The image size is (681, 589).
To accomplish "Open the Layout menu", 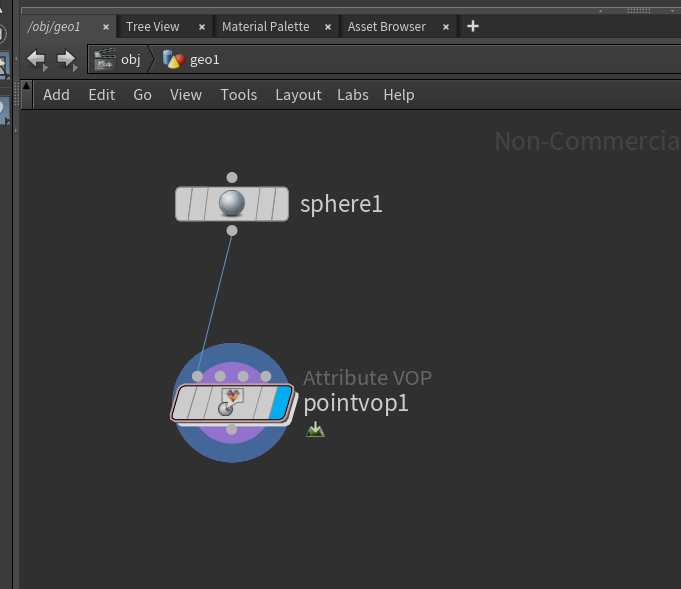I will coord(298,95).
